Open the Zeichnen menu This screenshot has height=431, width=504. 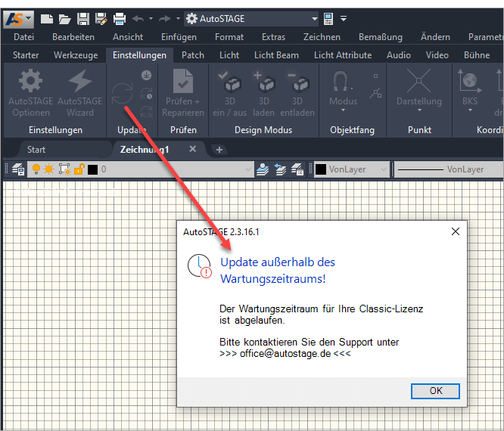tap(322, 37)
